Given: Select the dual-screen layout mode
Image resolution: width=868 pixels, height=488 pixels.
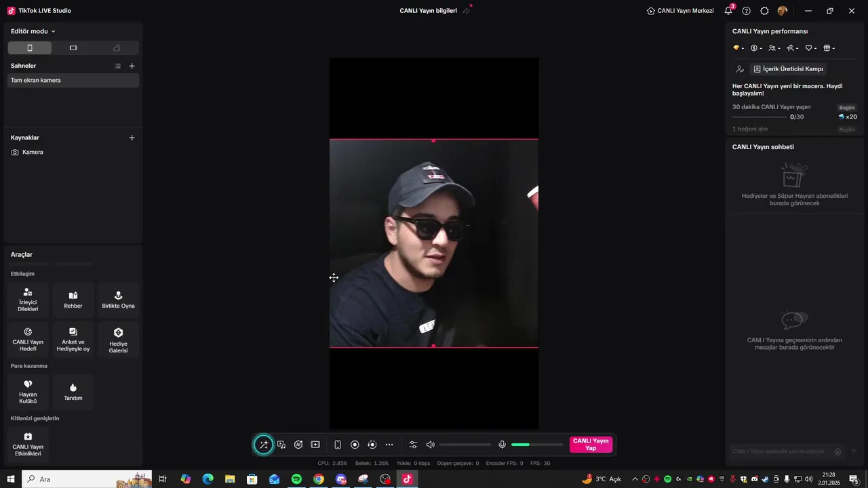Looking at the screenshot, I should click(117, 48).
